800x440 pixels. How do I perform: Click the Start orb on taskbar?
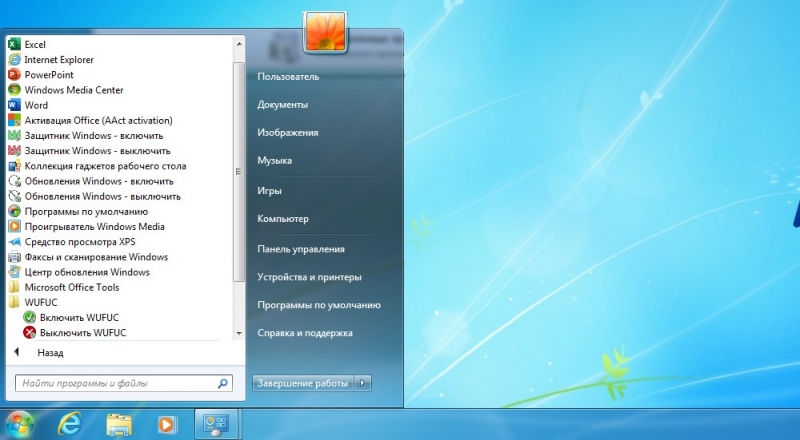pos(18,424)
